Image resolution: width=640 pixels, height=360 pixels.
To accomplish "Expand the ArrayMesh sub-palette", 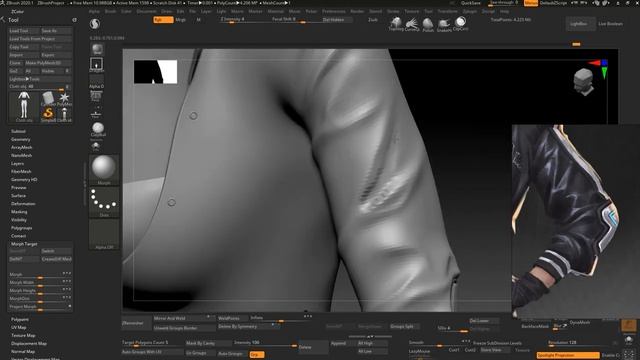I will 22,147.
